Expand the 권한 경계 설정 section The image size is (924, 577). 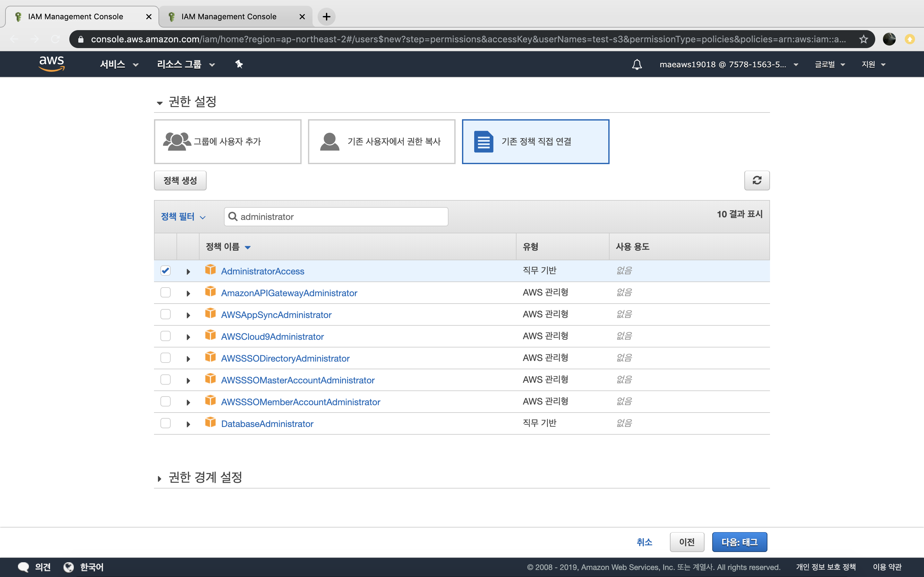[205, 477]
